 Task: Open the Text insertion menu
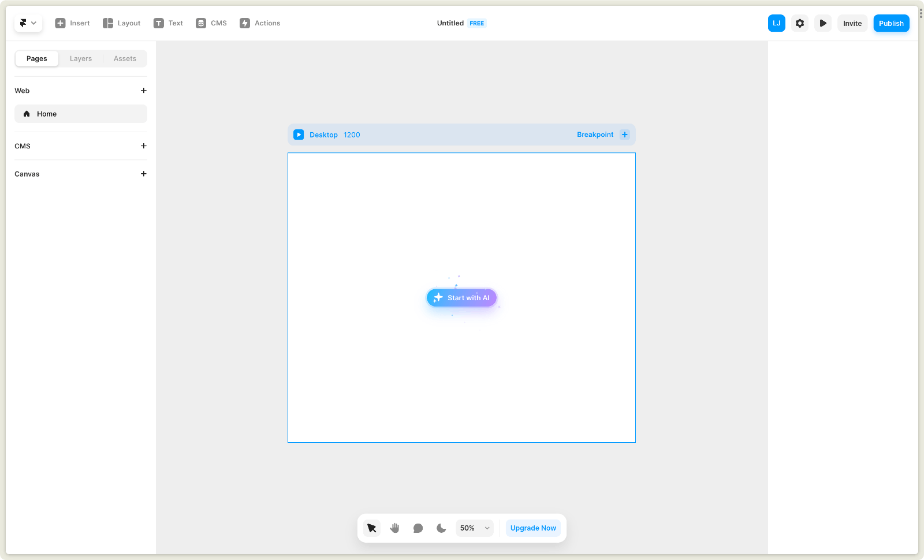pyautogui.click(x=168, y=23)
